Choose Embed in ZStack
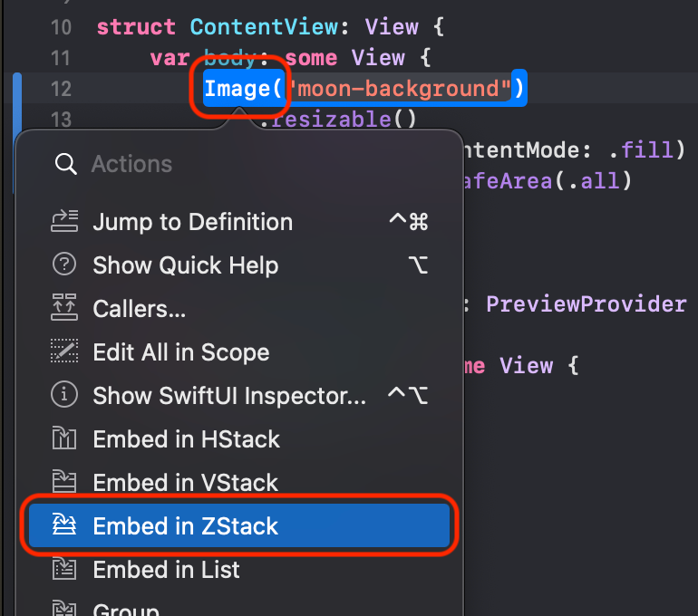This screenshot has width=698, height=616. (239, 525)
